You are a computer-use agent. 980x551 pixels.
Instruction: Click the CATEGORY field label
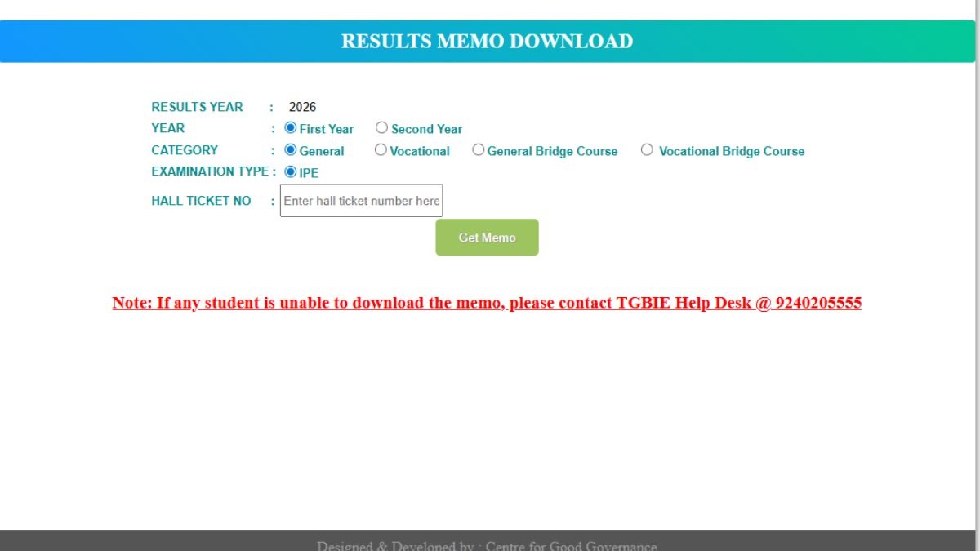[185, 150]
